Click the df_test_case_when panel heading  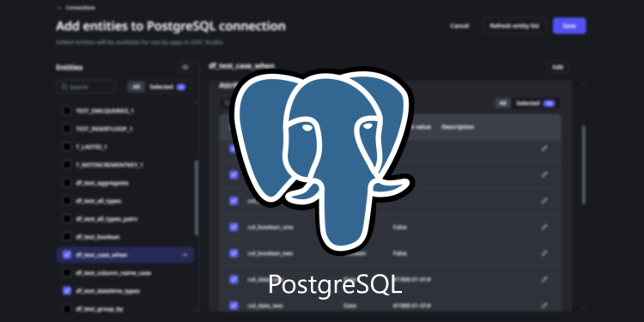pos(241,66)
